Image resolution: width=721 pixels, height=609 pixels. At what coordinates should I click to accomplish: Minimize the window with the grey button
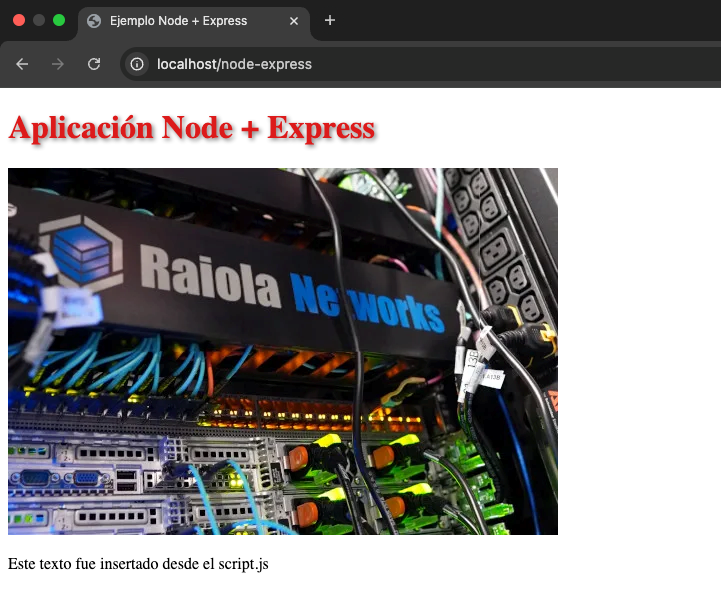(39, 20)
